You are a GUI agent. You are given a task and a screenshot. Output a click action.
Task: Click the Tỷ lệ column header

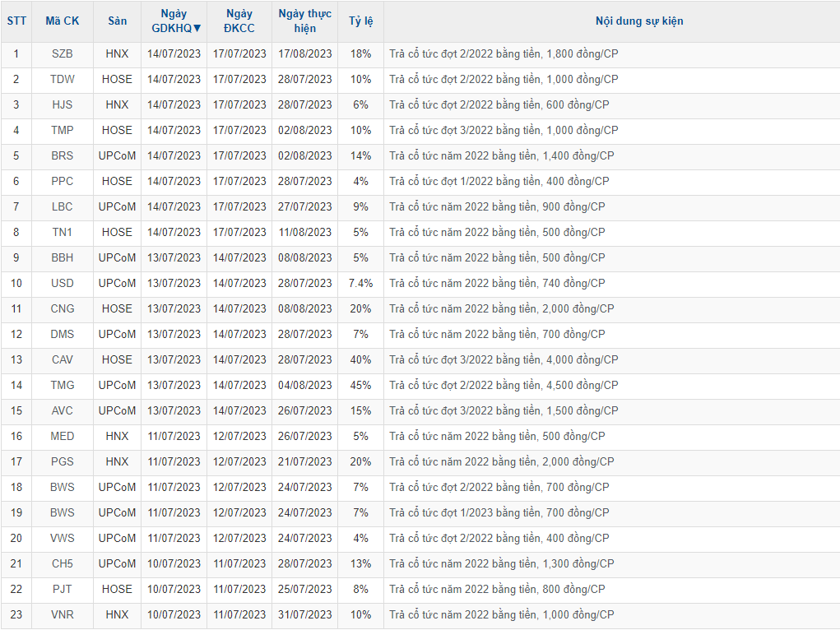pyautogui.click(x=360, y=21)
